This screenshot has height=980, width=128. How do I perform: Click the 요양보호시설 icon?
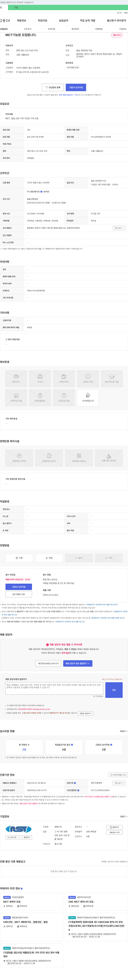[x=64, y=398]
